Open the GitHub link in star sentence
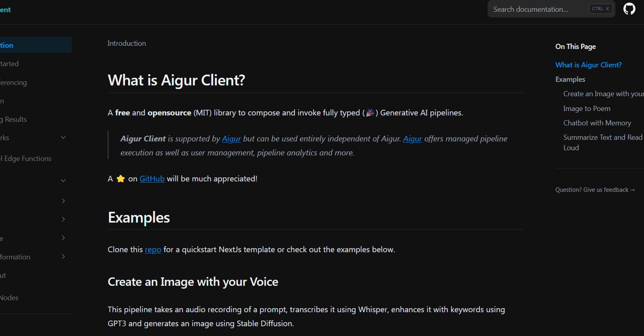Viewport: 644px width, 336px height. [x=152, y=179]
